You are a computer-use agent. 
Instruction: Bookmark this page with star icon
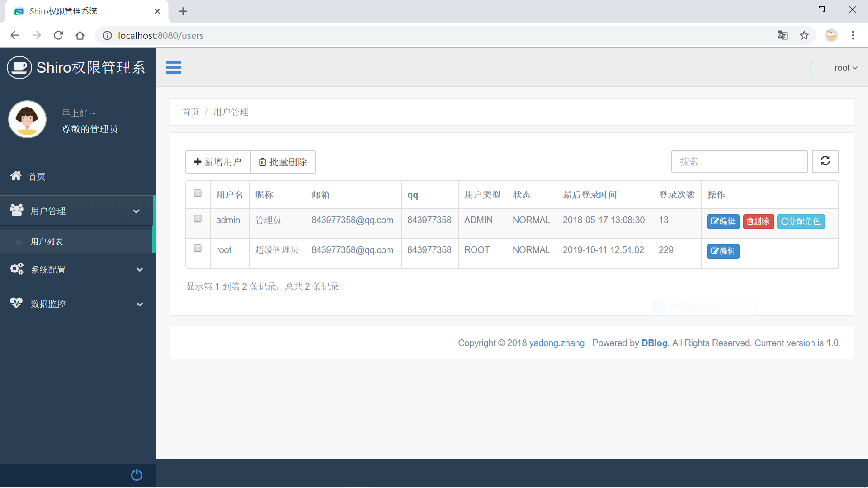pyautogui.click(x=804, y=35)
